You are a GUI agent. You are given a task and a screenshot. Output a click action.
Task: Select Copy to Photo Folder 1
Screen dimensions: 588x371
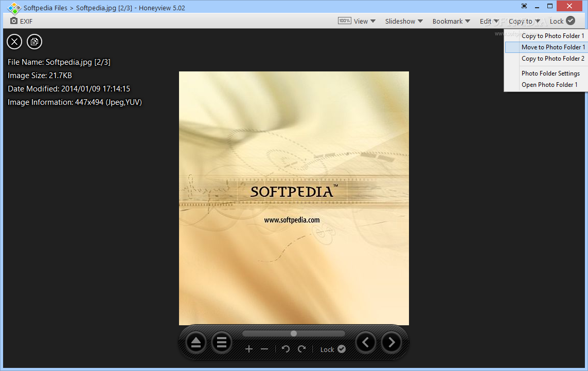546,36
